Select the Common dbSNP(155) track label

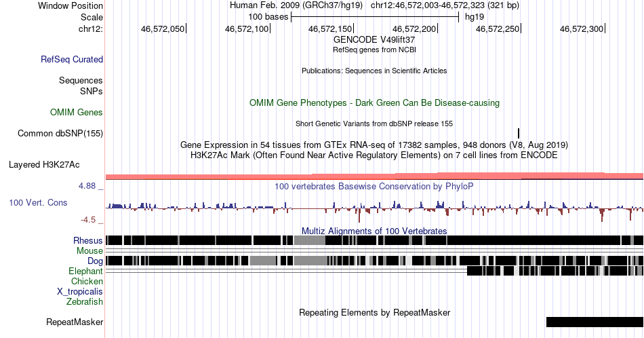[60, 133]
